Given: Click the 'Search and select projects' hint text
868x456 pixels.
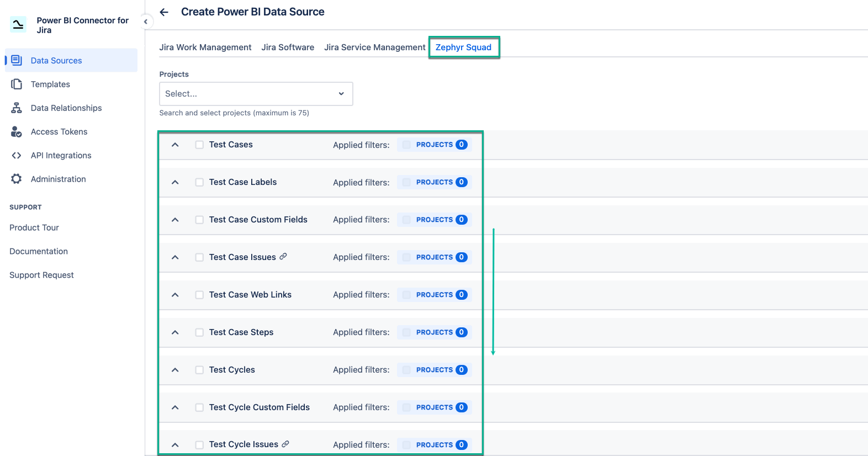Looking at the screenshot, I should (234, 113).
